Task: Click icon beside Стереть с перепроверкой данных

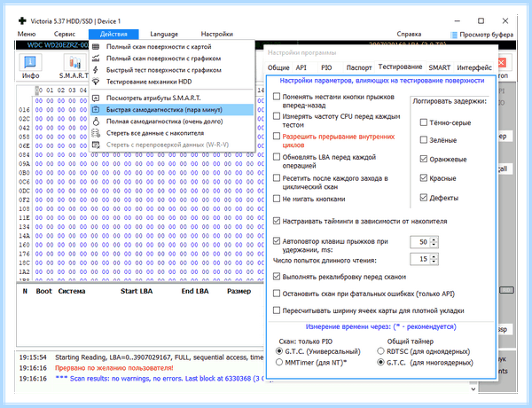Action: coord(96,145)
